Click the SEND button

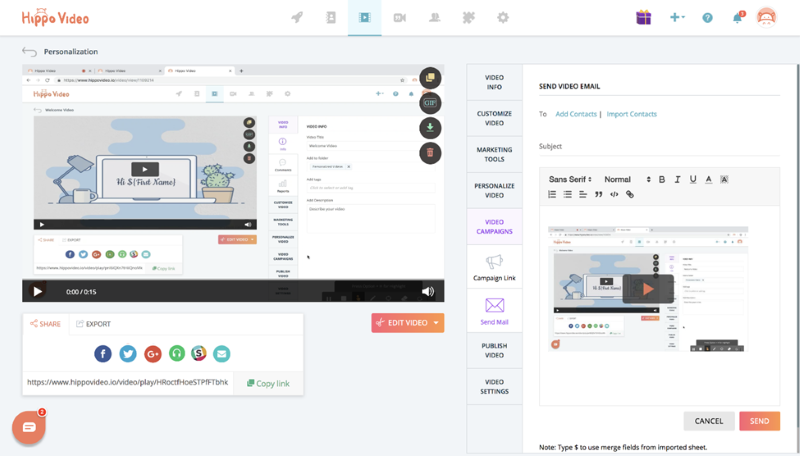click(x=760, y=421)
